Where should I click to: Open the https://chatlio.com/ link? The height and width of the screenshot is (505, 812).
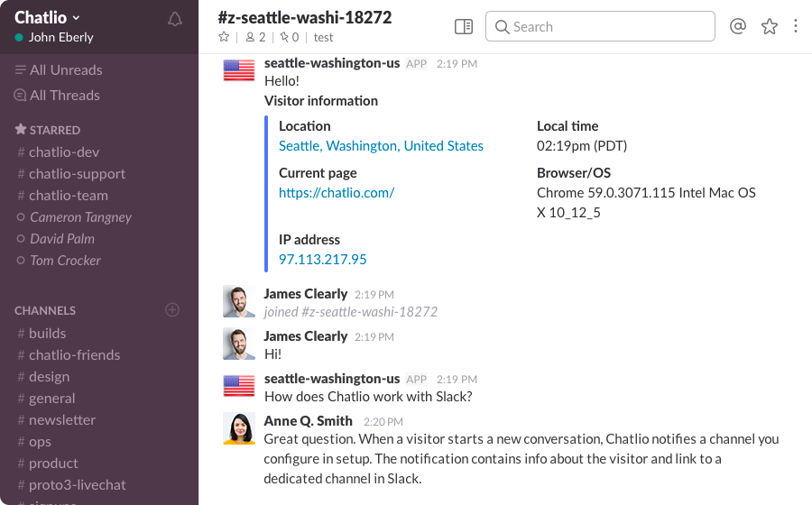pos(337,193)
